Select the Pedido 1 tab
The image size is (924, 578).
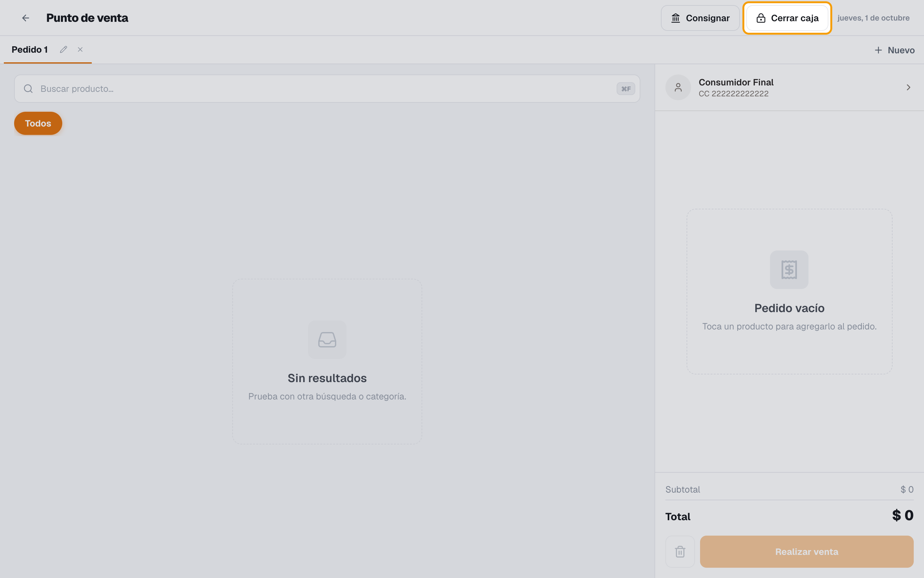(30, 50)
